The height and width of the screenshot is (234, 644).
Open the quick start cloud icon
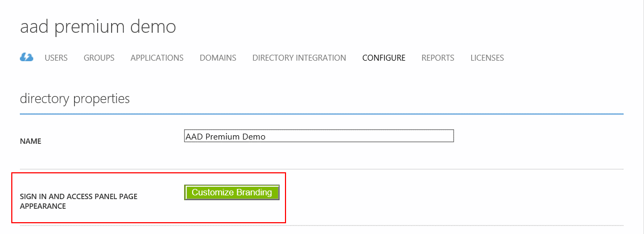26,57
